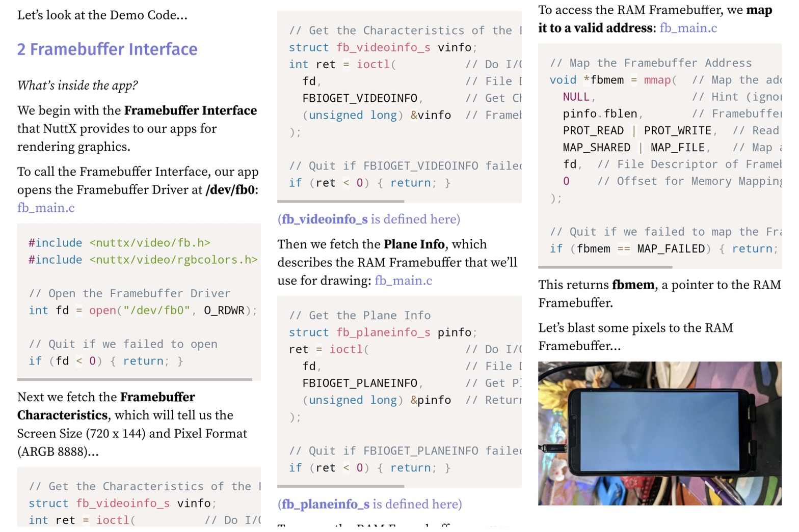
Task: Click FBIOGET_PLANEINFO in the code block
Action: (360, 383)
